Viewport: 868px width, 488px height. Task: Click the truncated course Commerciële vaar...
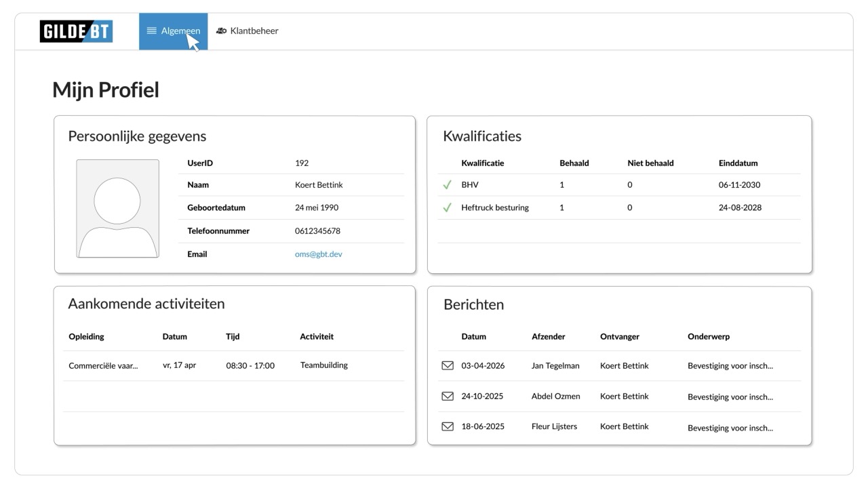(x=103, y=366)
